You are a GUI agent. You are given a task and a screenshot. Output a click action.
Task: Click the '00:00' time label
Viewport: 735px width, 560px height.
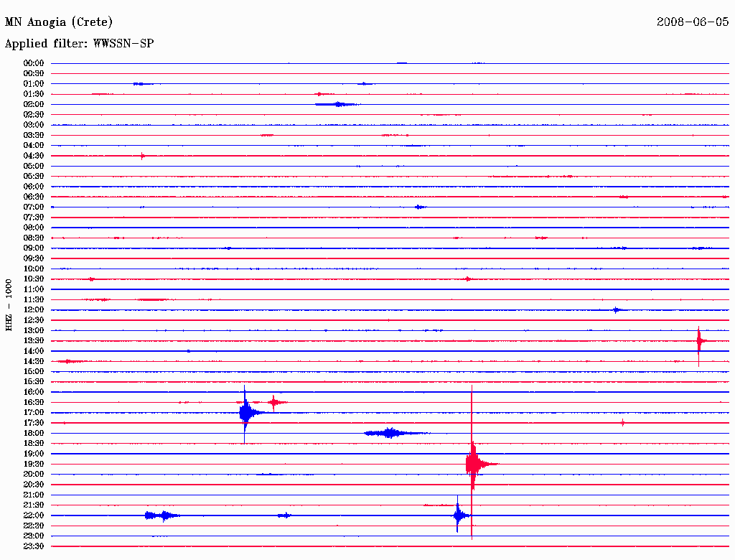click(34, 63)
